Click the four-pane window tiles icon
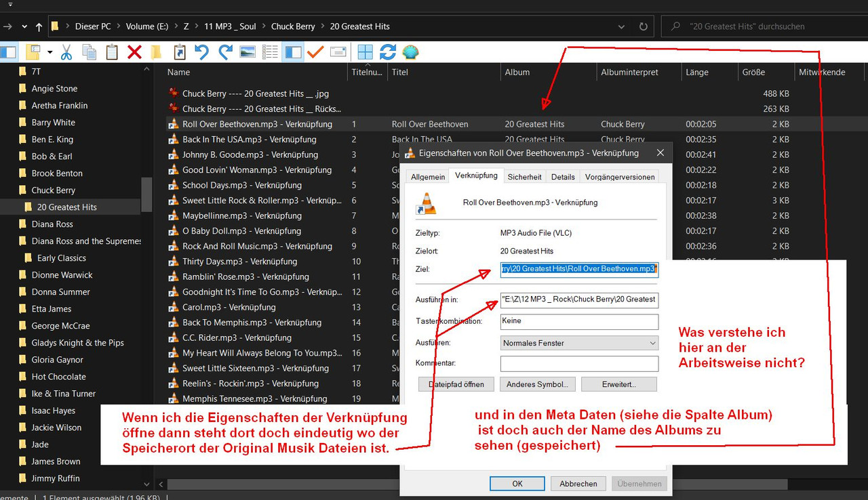 click(365, 52)
